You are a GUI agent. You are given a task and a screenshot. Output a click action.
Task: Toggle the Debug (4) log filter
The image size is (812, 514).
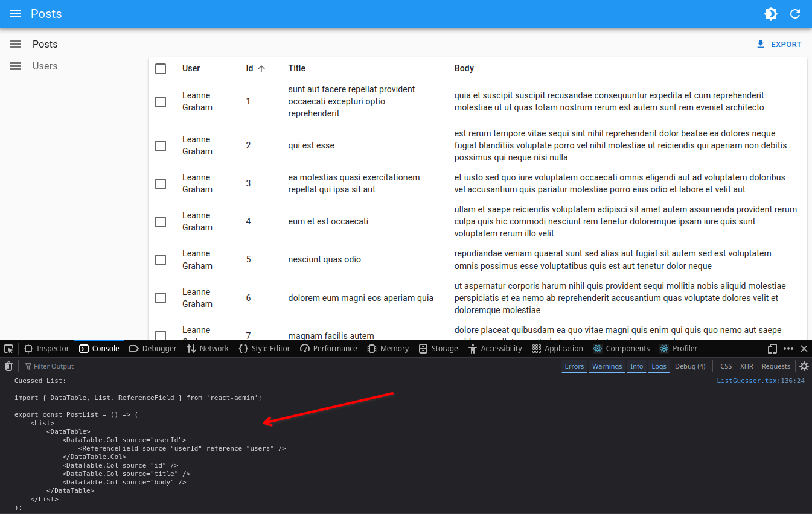pos(689,366)
